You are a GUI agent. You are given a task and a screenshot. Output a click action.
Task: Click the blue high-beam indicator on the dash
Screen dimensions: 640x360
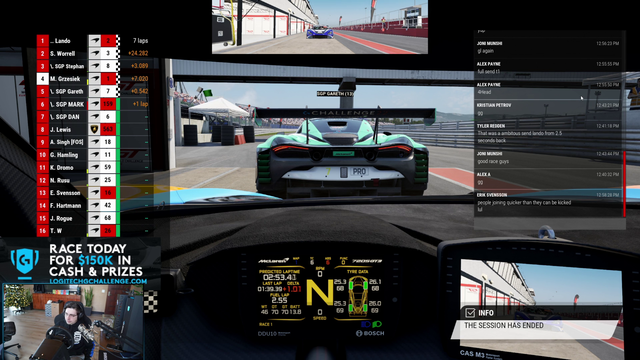366,324
